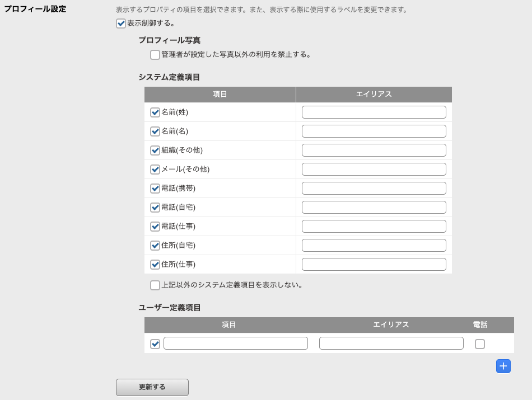Click the alias field for 電話(仕事)
This screenshot has height=400, width=532.
click(x=374, y=226)
